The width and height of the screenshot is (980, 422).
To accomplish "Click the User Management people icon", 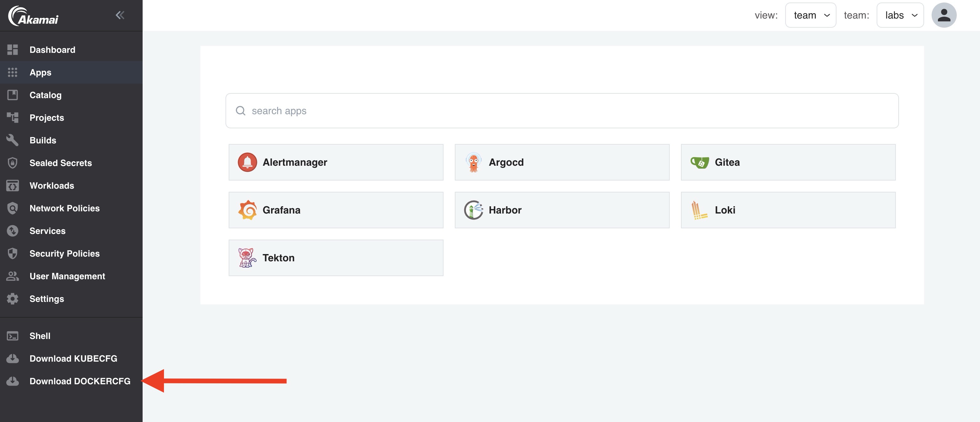I will click(13, 276).
